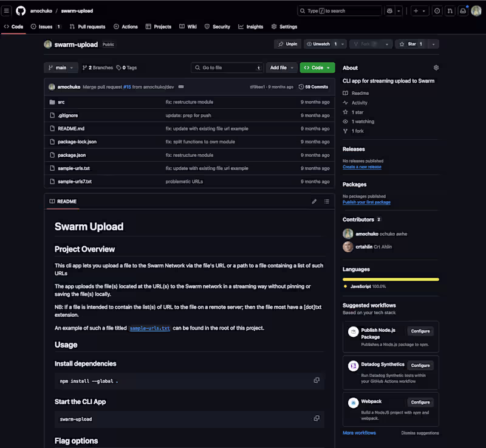Open the main branch selector
This screenshot has width=486, height=448.
61,67
